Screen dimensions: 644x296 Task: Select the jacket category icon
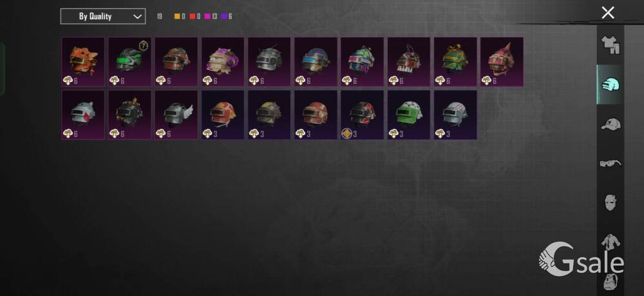pyautogui.click(x=611, y=241)
